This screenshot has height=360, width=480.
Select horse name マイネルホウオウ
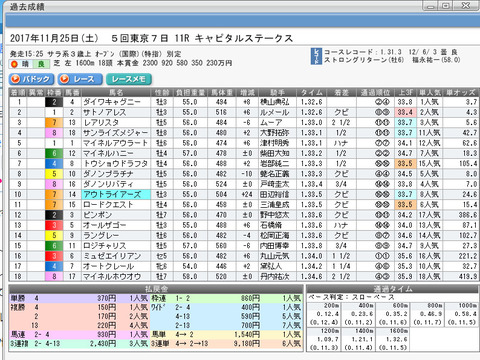tap(112, 277)
